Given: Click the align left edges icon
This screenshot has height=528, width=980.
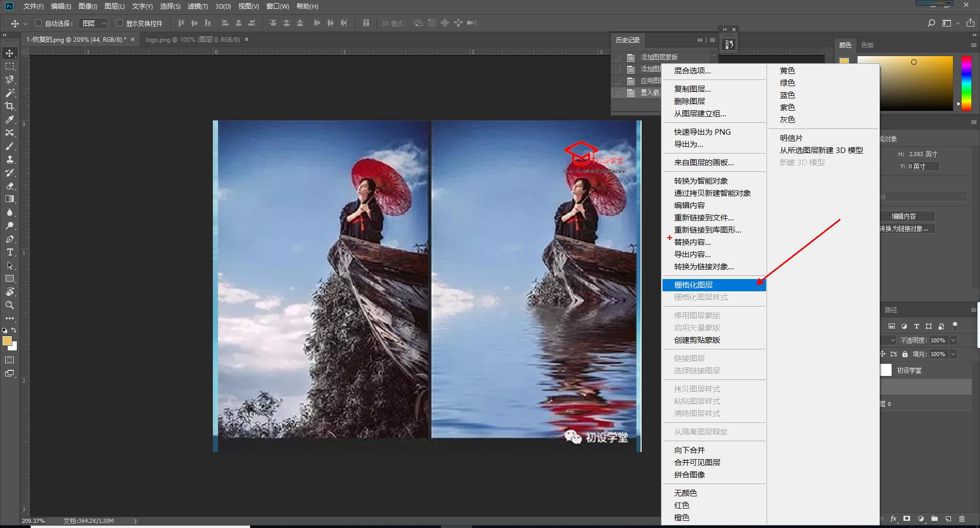Looking at the screenshot, I should pyautogui.click(x=225, y=23).
